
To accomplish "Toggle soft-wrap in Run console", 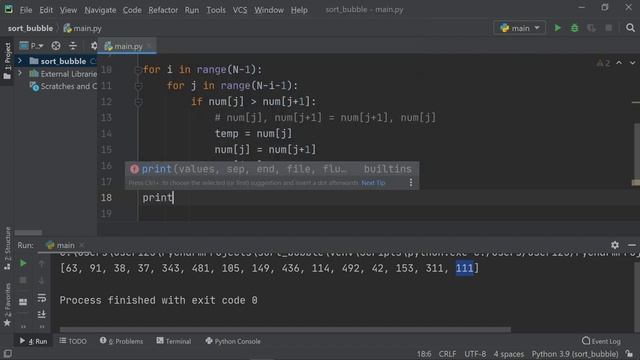I will (x=42, y=298).
